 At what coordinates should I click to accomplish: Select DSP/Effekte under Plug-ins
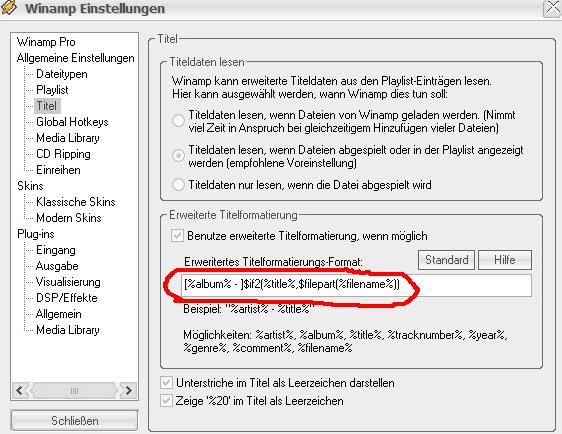(x=67, y=298)
